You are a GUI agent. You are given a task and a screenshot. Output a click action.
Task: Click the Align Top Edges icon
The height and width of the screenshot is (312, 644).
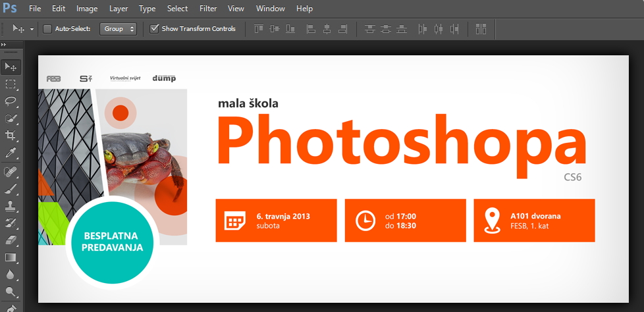259,29
